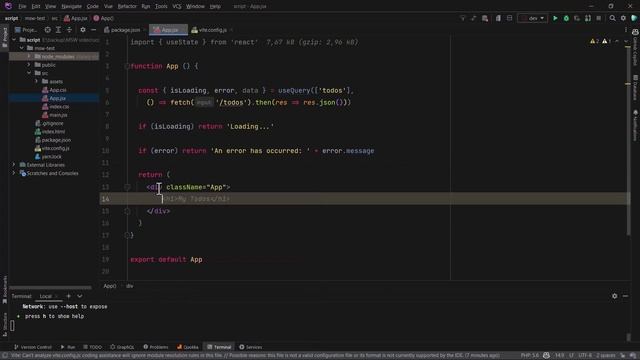Screen dimensions: 640x360
Task: Expand Scratches and Consoles node
Action: (14, 173)
